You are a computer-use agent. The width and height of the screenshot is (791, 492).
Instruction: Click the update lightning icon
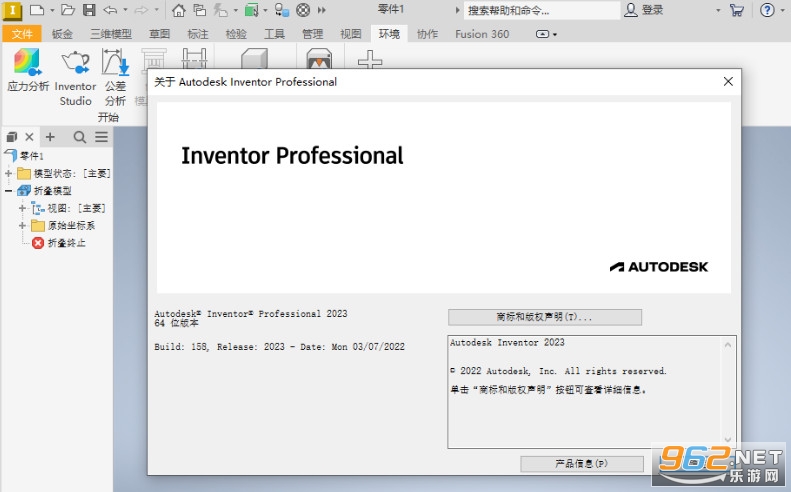click(220, 10)
